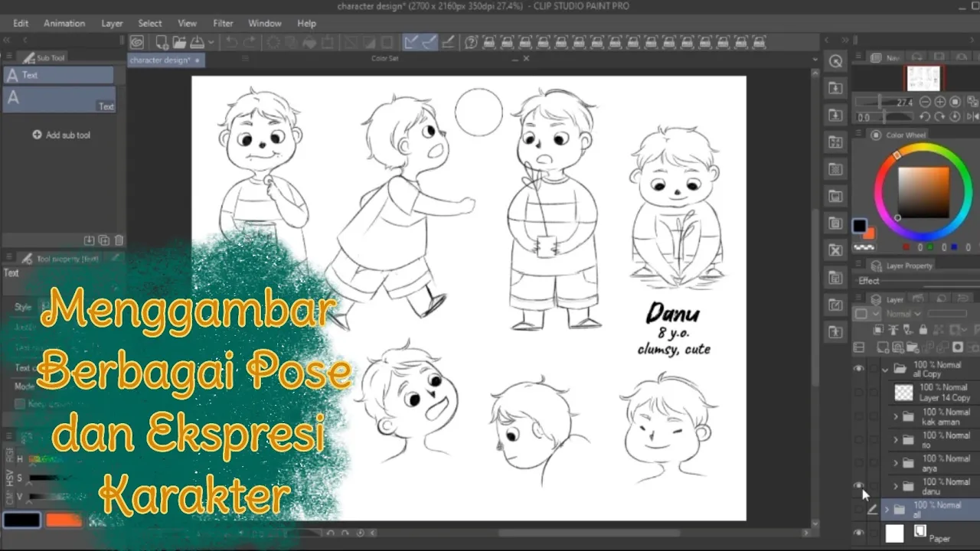Toggle the highlighted snap to ruler icon
This screenshot has height=551, width=980.
coord(411,42)
